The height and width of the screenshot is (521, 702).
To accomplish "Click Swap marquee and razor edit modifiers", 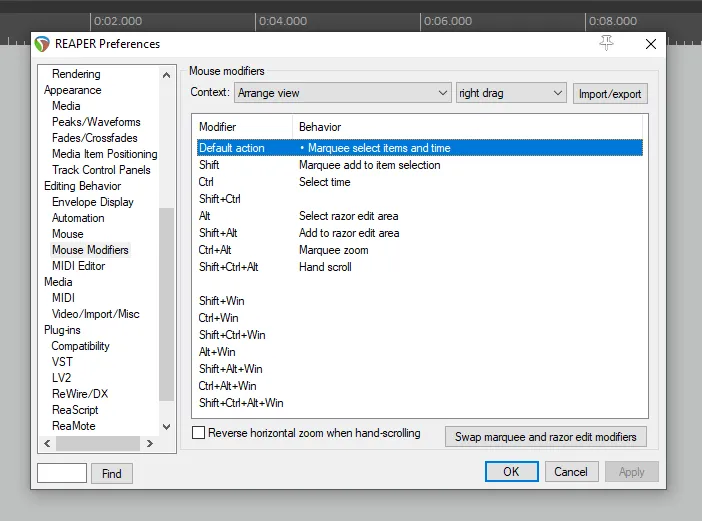I will click(x=545, y=436).
